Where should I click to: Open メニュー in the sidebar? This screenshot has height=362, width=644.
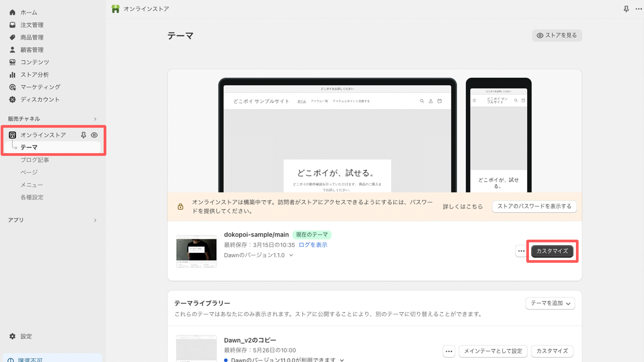[32, 185]
